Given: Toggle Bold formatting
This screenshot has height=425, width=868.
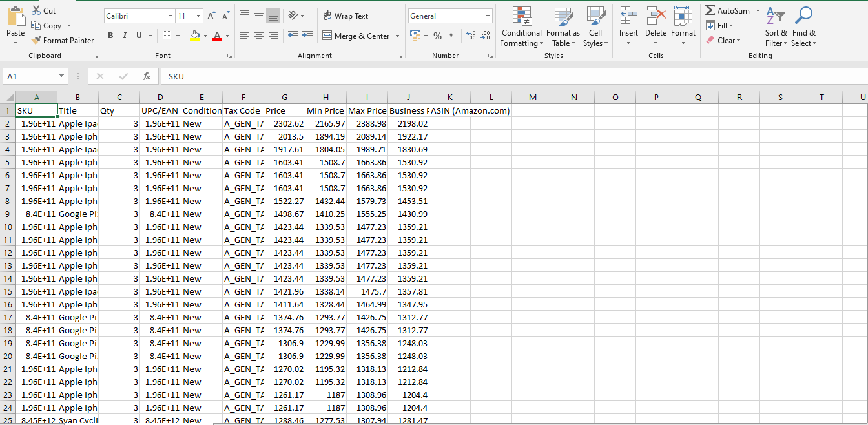Looking at the screenshot, I should 110,36.
